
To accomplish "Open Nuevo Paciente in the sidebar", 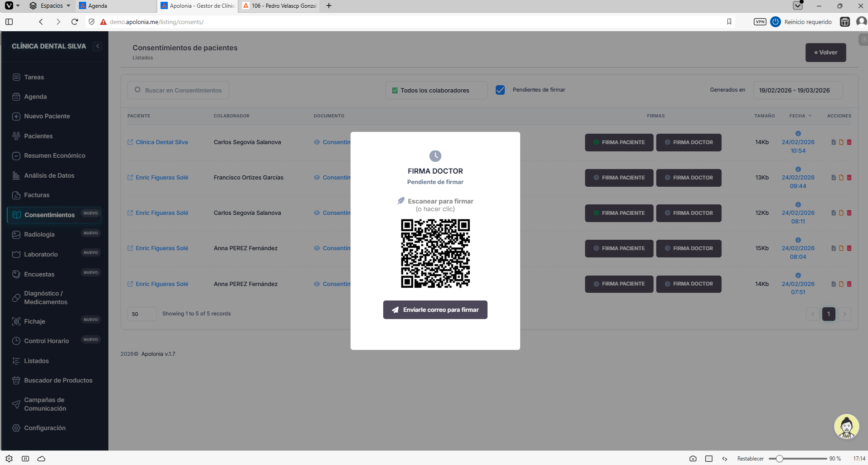I will pyautogui.click(x=47, y=116).
